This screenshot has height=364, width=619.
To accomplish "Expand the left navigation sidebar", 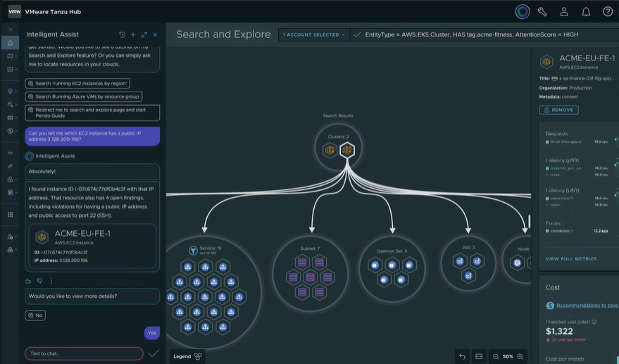I will pyautogui.click(x=11, y=29).
